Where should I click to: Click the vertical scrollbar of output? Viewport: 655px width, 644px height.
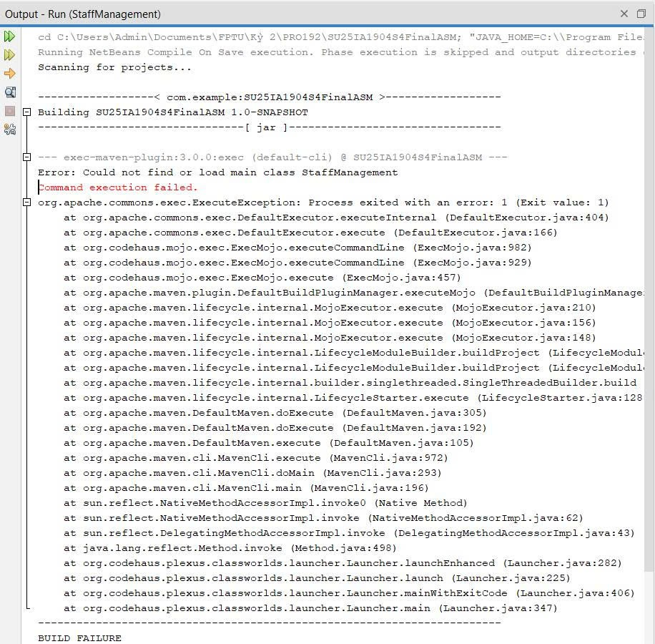pyautogui.click(x=649, y=299)
